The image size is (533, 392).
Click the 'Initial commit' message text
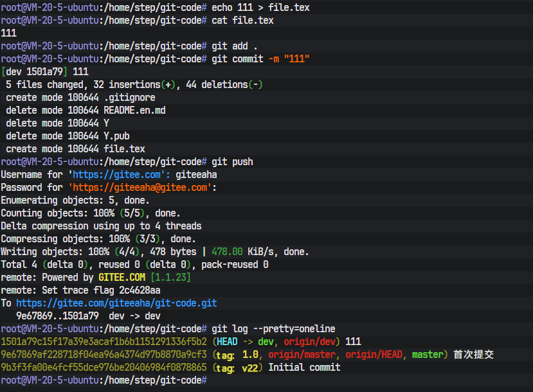point(304,367)
